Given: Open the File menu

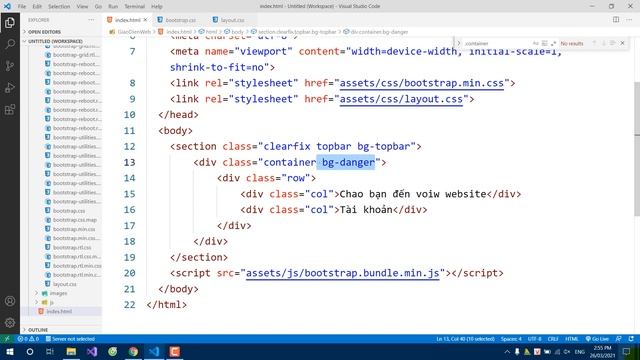Looking at the screenshot, I should coord(22,7).
